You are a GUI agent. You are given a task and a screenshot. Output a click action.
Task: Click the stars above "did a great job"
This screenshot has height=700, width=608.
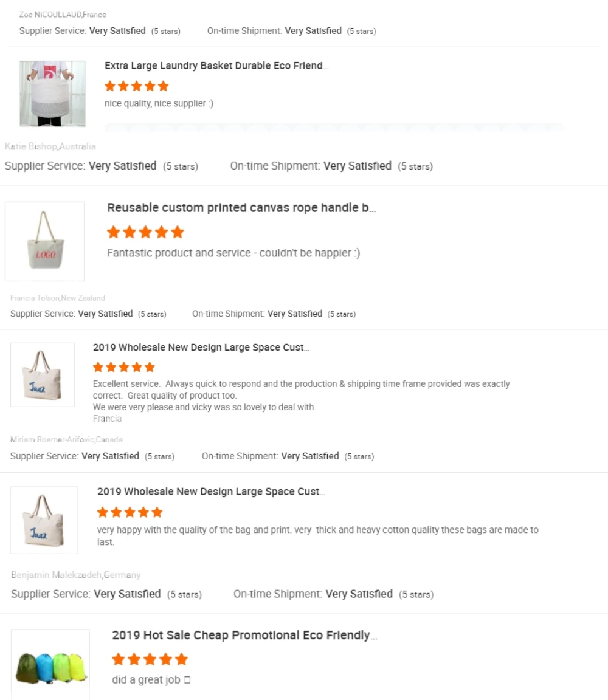tap(150, 659)
